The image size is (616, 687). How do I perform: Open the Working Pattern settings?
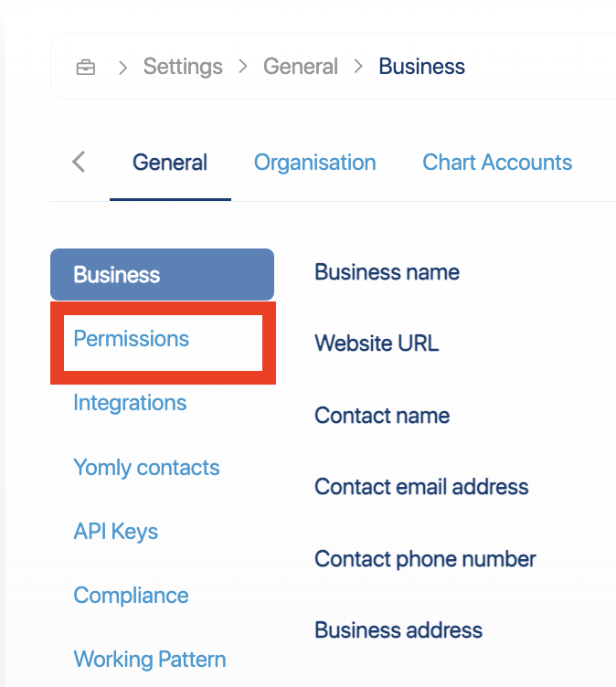tap(150, 660)
